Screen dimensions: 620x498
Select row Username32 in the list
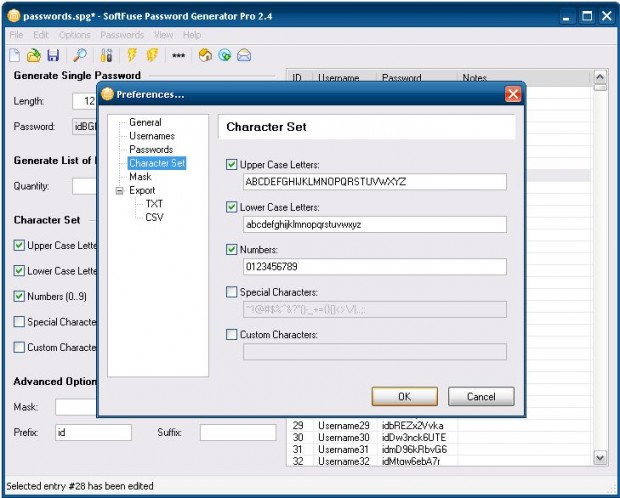click(439, 461)
